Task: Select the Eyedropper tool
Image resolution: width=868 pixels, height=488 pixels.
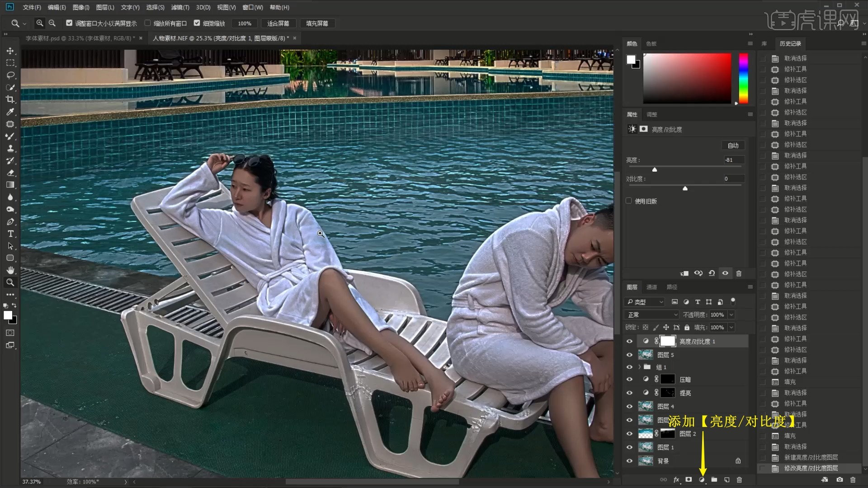Action: click(x=10, y=112)
